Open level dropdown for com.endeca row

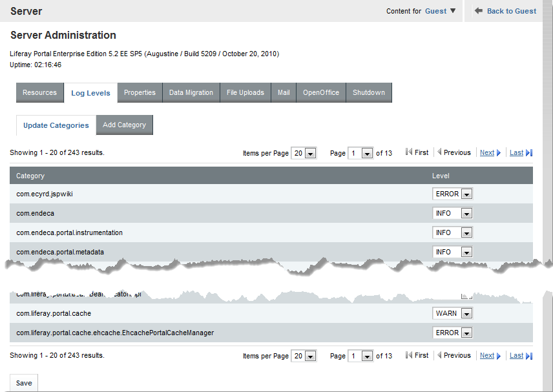tap(452, 213)
